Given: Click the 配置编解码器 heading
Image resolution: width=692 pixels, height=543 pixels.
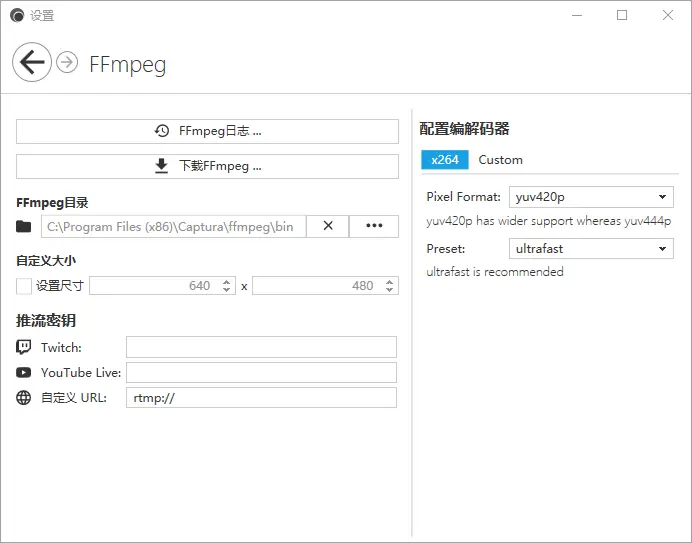Looking at the screenshot, I should (x=464, y=129).
